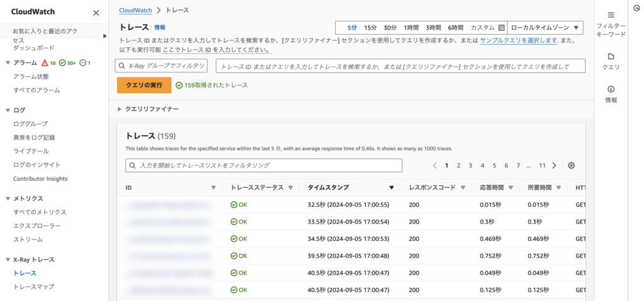Image resolution: width=644 pixels, height=301 pixels.
Task: Sort by トレースステータス column arrow
Action: 291,188
